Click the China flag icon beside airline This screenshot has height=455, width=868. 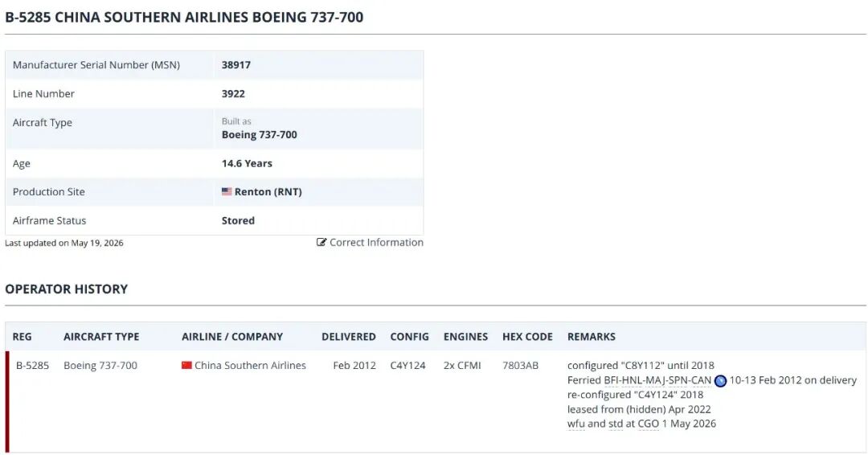pyautogui.click(x=186, y=365)
